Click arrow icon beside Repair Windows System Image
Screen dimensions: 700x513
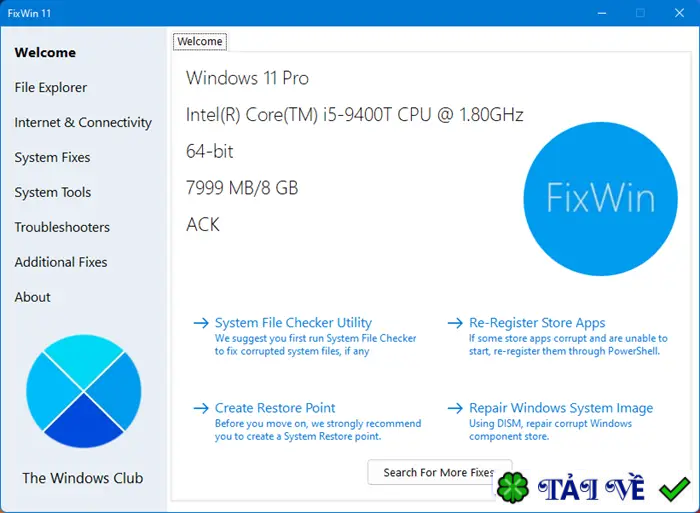455,408
